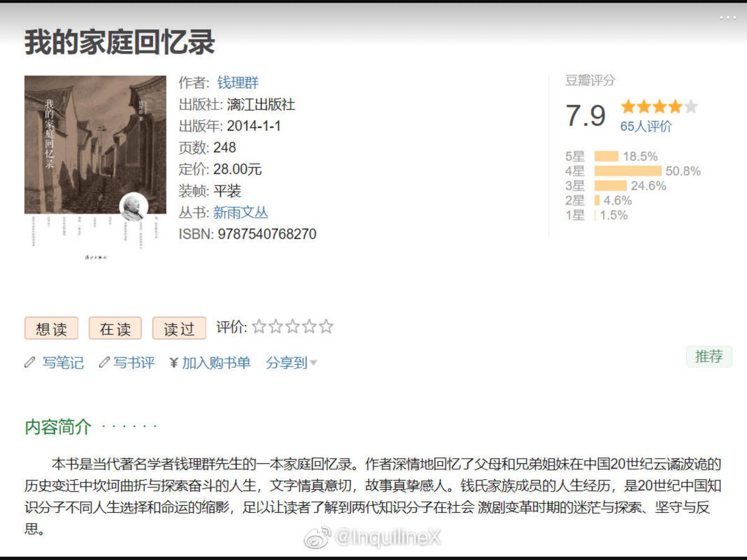747x560 pixels.
Task: Open the 65人评价 ratings link
Action: pyautogui.click(x=646, y=126)
